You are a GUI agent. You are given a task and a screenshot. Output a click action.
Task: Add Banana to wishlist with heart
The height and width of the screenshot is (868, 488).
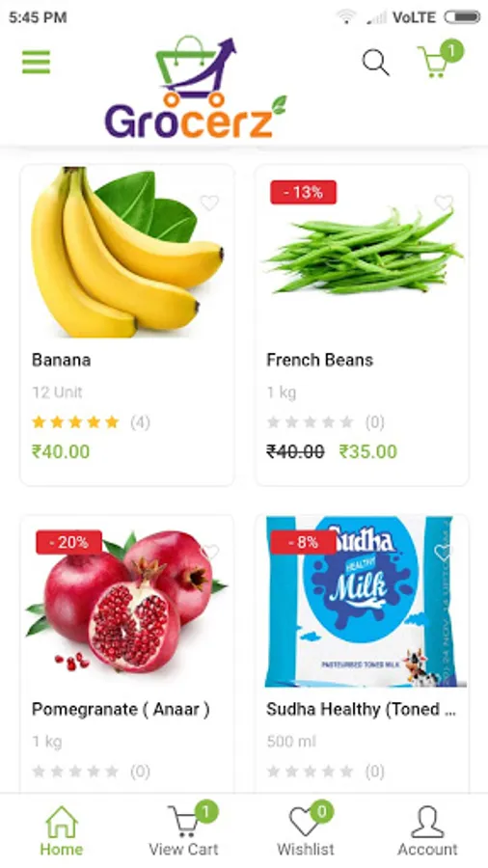tap(209, 203)
